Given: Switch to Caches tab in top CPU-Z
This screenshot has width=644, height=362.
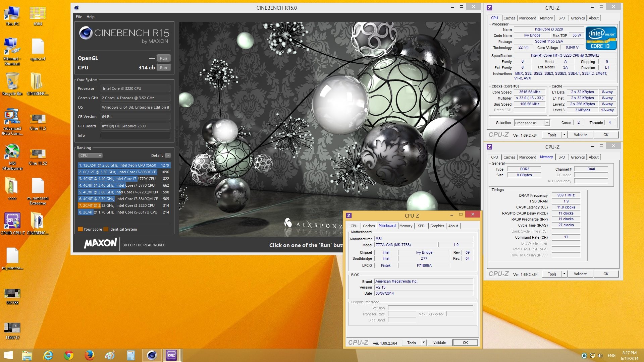Looking at the screenshot, I should click(509, 18).
